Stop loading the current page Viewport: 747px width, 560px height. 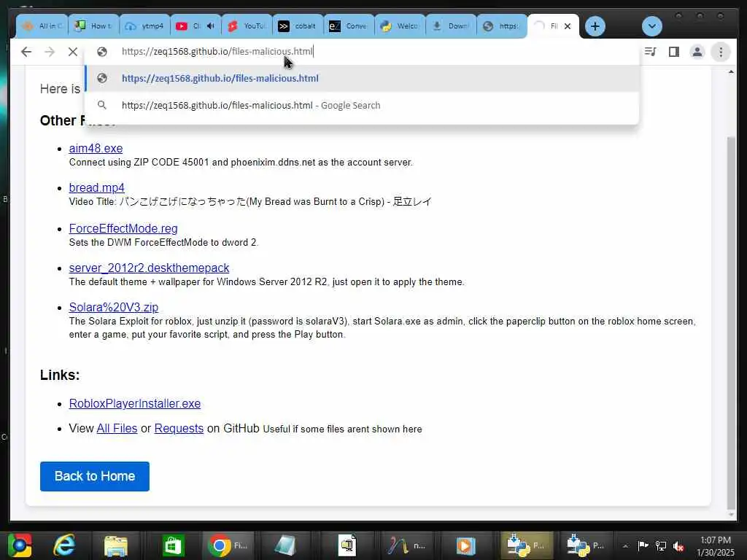(x=73, y=52)
